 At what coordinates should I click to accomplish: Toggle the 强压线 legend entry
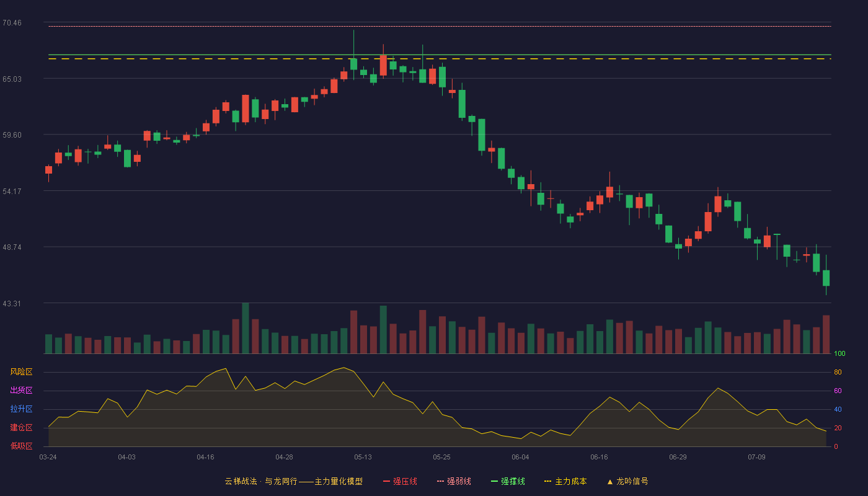[x=400, y=481]
